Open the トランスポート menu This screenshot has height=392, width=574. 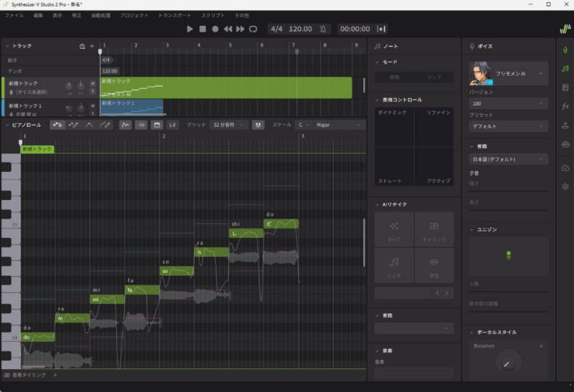tap(174, 15)
